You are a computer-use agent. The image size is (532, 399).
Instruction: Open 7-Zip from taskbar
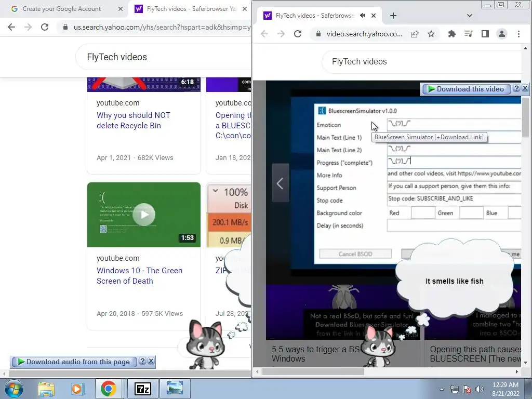point(142,389)
